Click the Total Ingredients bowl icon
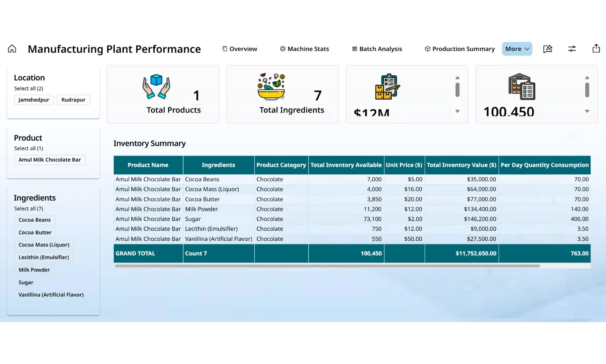This screenshot has height=364, width=606. pyautogui.click(x=271, y=87)
